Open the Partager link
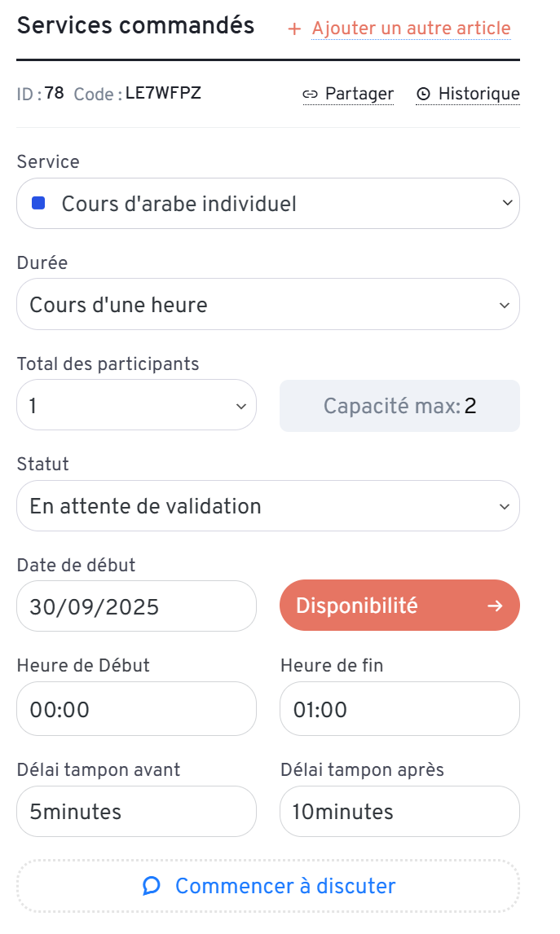 tap(359, 95)
